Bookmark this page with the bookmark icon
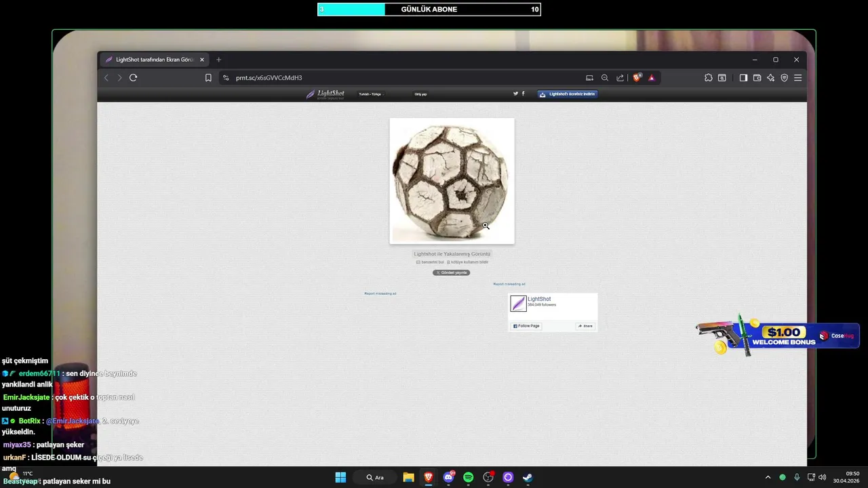Screen dimensions: 868x488 click(x=208, y=78)
